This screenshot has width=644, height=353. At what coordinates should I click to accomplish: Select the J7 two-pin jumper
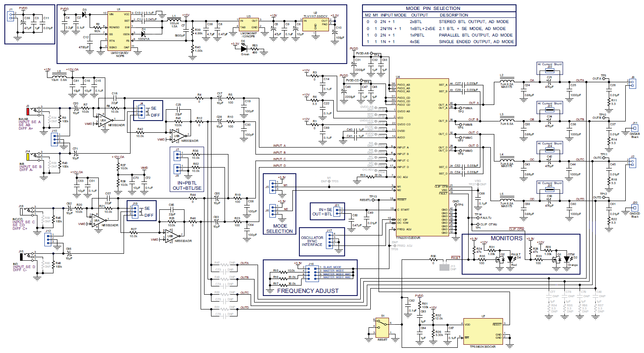[178, 155]
